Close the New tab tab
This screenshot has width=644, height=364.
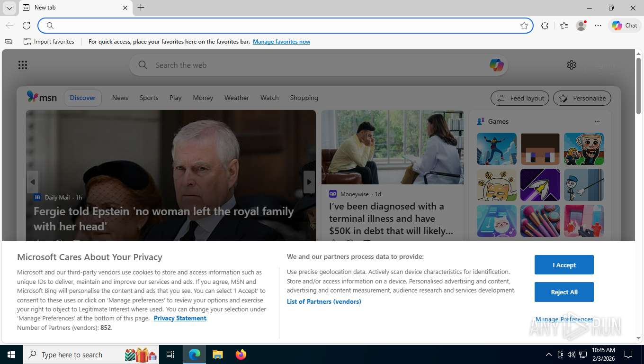tap(125, 8)
